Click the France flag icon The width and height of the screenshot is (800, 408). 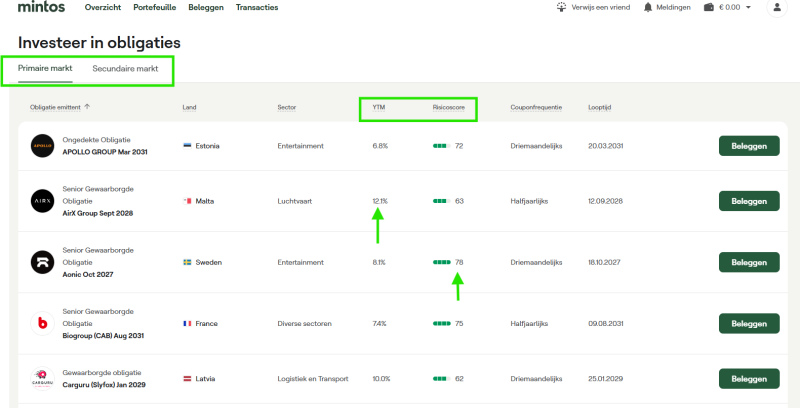187,323
